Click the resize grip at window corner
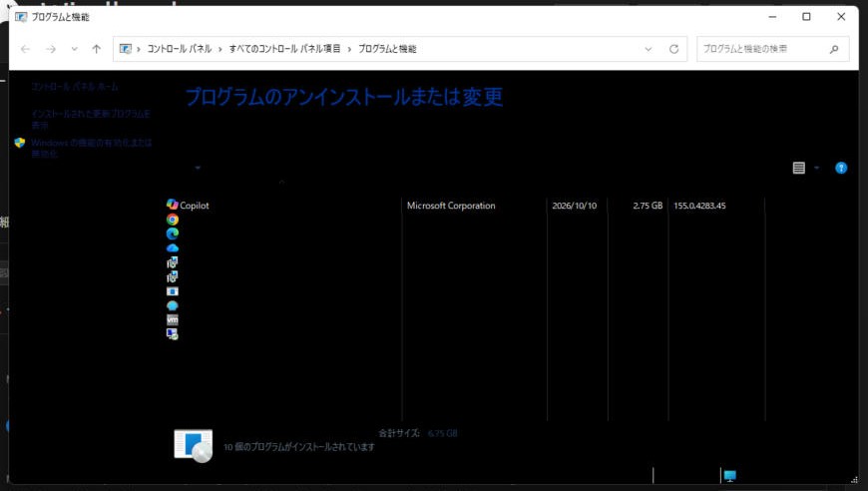This screenshot has width=868, height=491. tap(855, 480)
